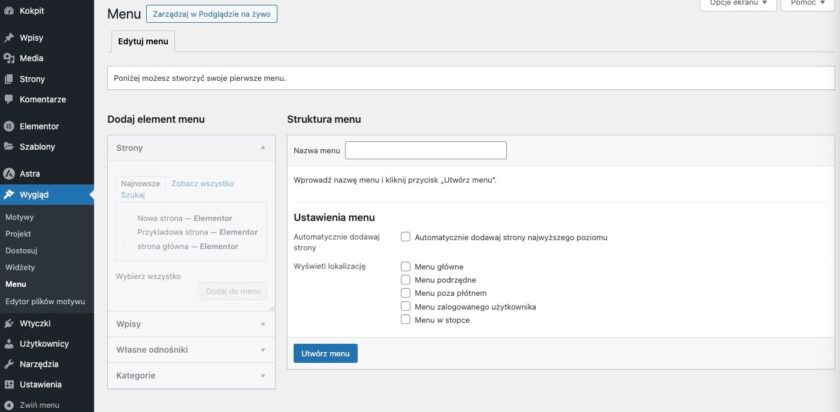Open Widżety in the Wygląd submenu
This screenshot has width=840, height=412.
click(20, 267)
